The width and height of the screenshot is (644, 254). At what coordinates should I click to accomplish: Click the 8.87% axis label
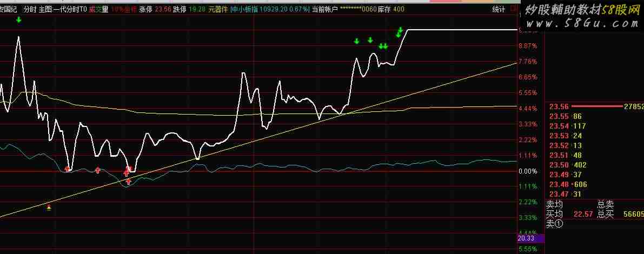[x=528, y=46]
